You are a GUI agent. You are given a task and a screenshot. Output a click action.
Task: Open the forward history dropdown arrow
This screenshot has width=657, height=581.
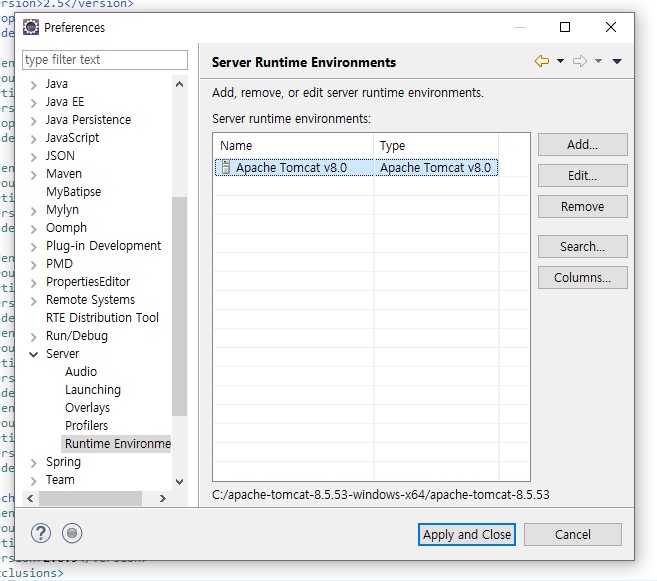pos(598,61)
